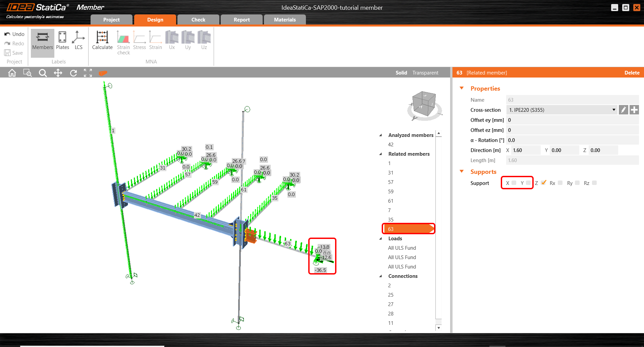Image resolution: width=644 pixels, height=347 pixels.
Task: Switch to the Check tab
Action: coord(198,20)
